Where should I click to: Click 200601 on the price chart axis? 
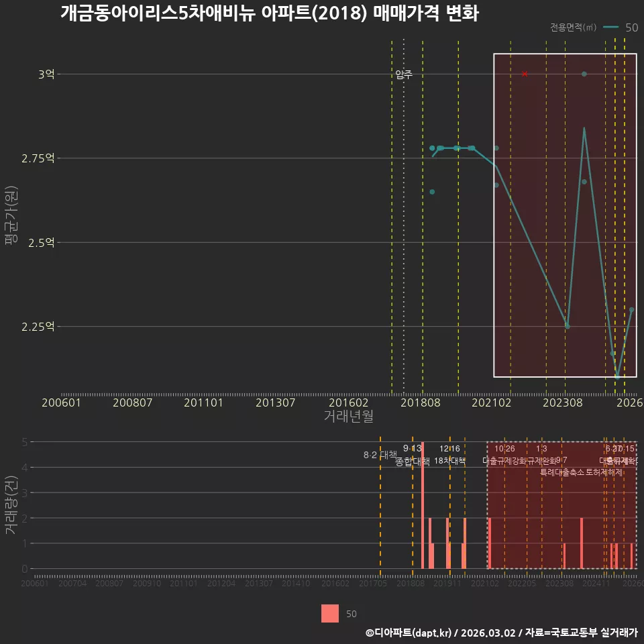pyautogui.click(x=61, y=402)
